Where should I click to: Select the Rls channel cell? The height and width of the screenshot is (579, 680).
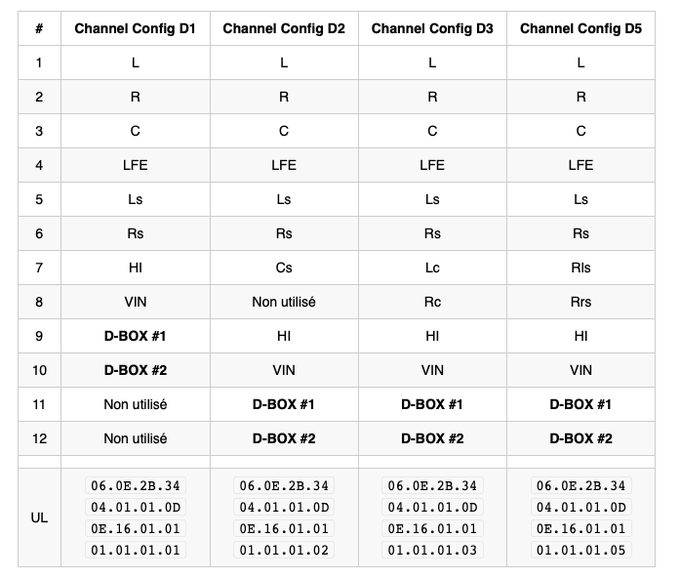coord(581,268)
